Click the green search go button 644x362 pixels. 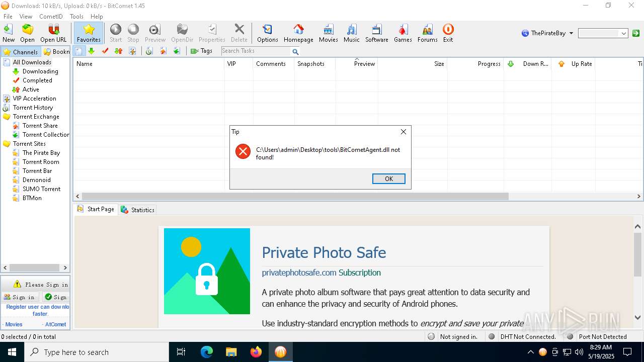[x=636, y=33]
